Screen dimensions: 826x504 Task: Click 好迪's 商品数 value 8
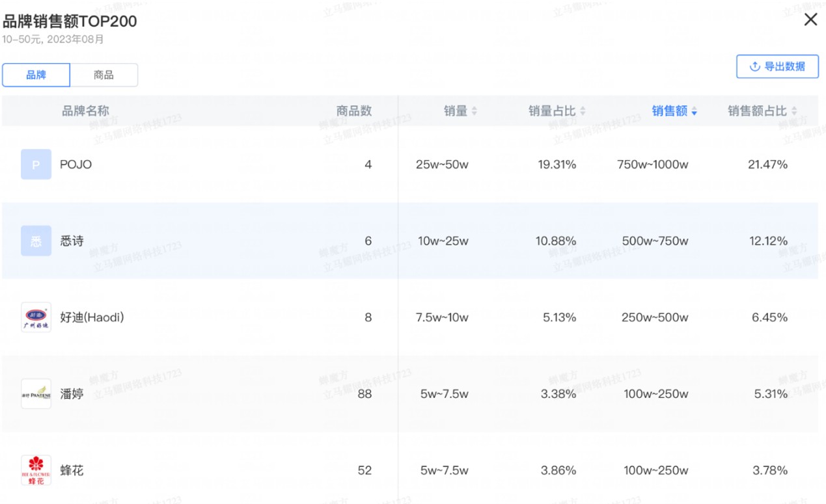point(368,317)
